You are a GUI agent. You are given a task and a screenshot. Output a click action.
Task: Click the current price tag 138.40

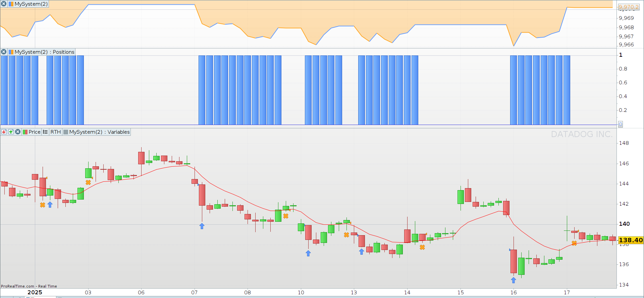(x=631, y=240)
